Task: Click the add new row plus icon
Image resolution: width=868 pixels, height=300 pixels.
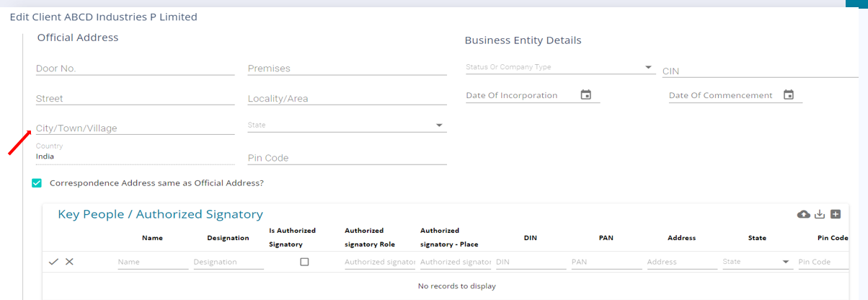Action: 836,214
